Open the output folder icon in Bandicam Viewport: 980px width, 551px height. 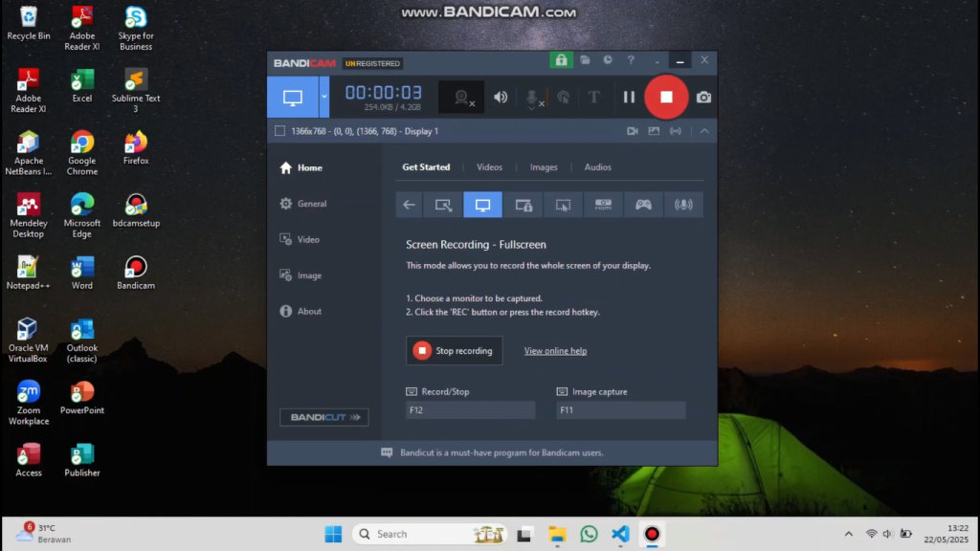click(x=585, y=60)
